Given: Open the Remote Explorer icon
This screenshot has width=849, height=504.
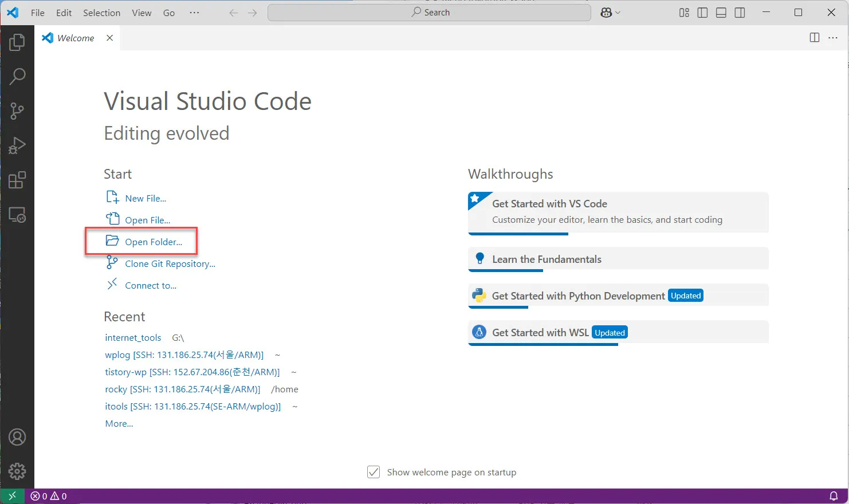Looking at the screenshot, I should tap(17, 215).
